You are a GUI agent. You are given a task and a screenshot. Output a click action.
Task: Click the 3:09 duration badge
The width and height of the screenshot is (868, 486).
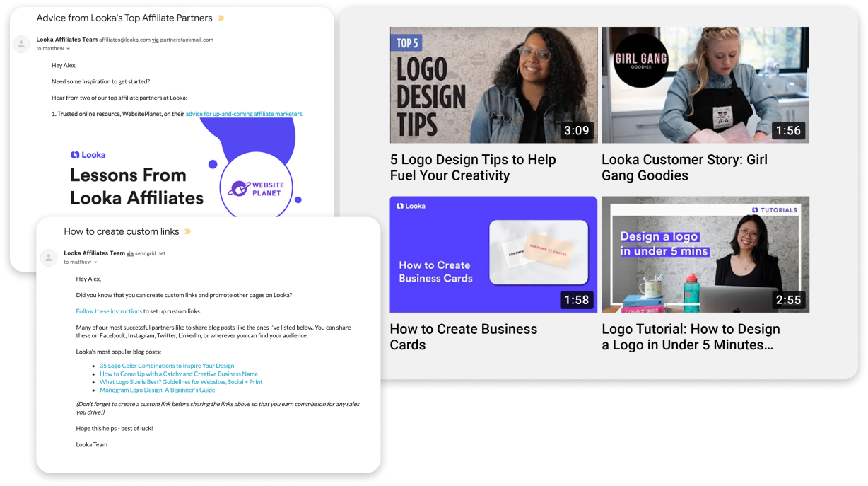577,131
